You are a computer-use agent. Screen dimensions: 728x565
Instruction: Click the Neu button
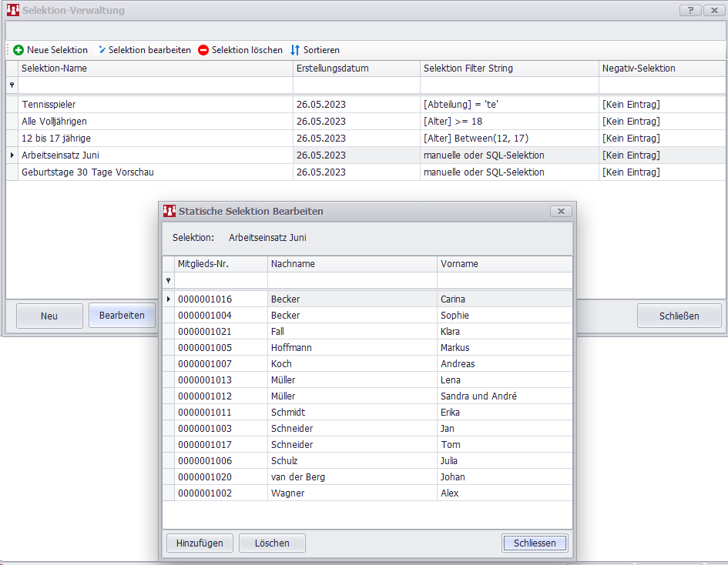49,316
